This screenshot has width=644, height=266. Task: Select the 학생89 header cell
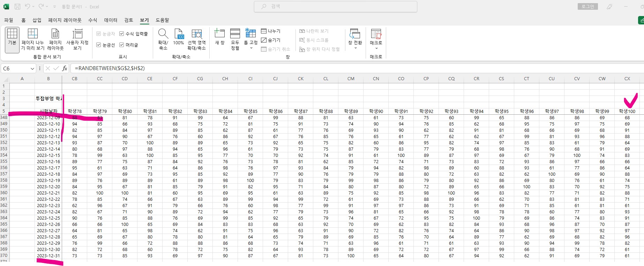tap(351, 111)
